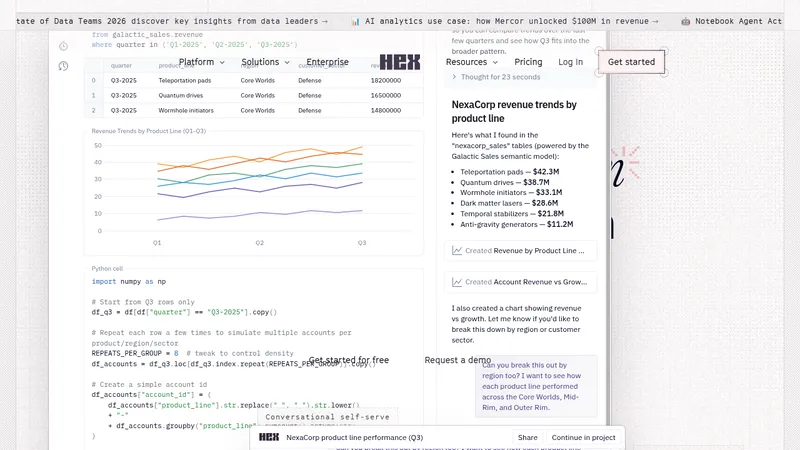Click the Q2 label on the chart axis
The image size is (800, 450).
pos(260,243)
